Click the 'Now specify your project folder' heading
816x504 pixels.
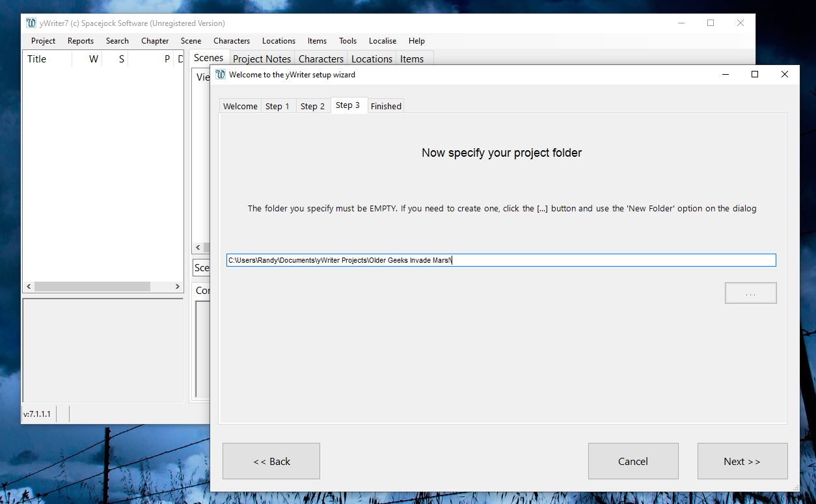[x=502, y=153]
